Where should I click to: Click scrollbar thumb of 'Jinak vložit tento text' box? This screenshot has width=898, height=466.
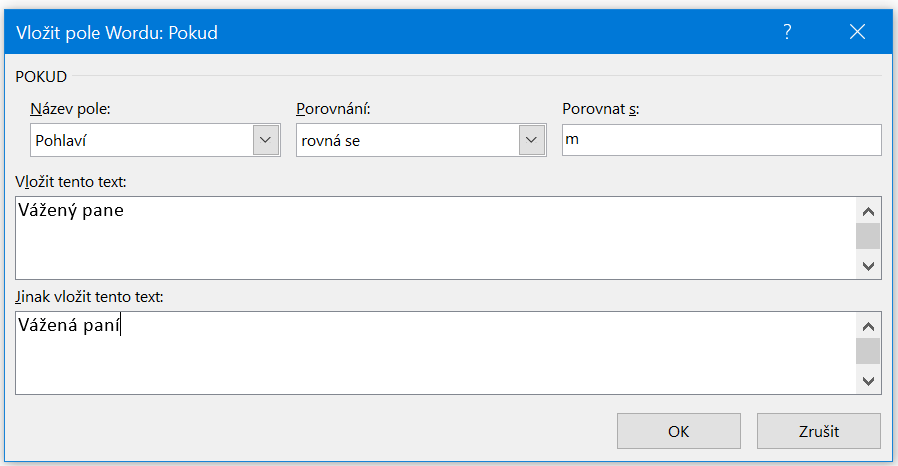[868, 351]
